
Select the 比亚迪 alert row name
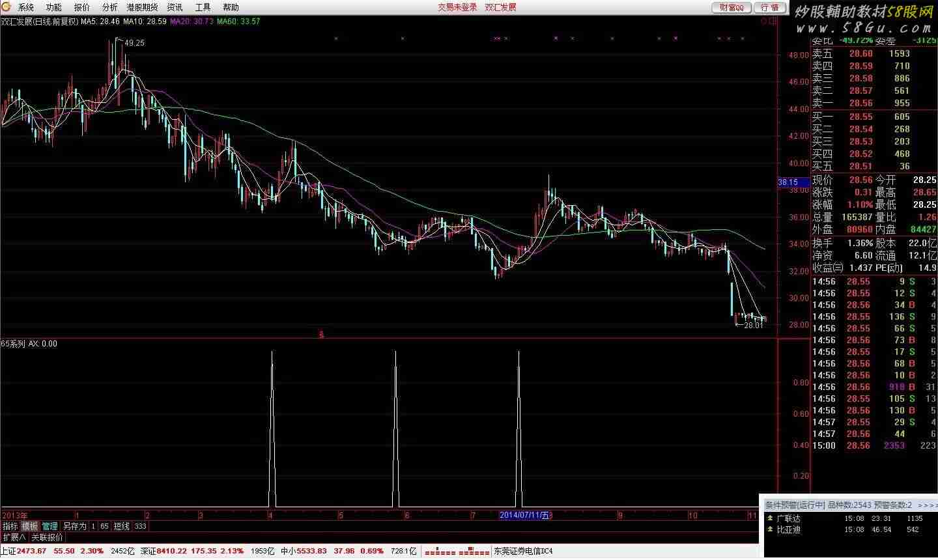788,530
